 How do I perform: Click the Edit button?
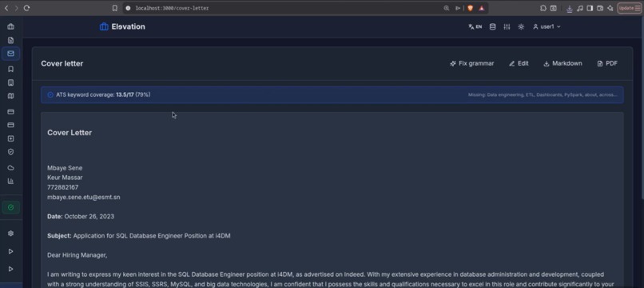(x=519, y=63)
